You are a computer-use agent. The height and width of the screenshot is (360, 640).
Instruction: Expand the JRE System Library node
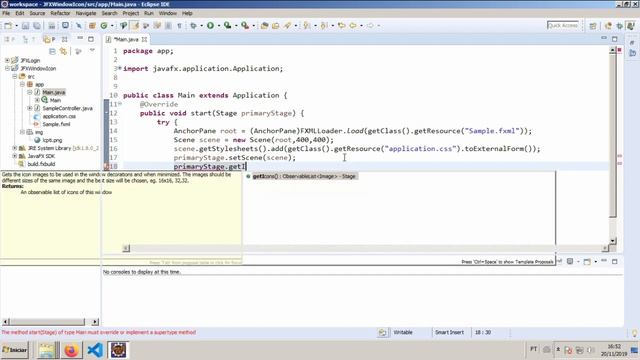tap(15, 148)
